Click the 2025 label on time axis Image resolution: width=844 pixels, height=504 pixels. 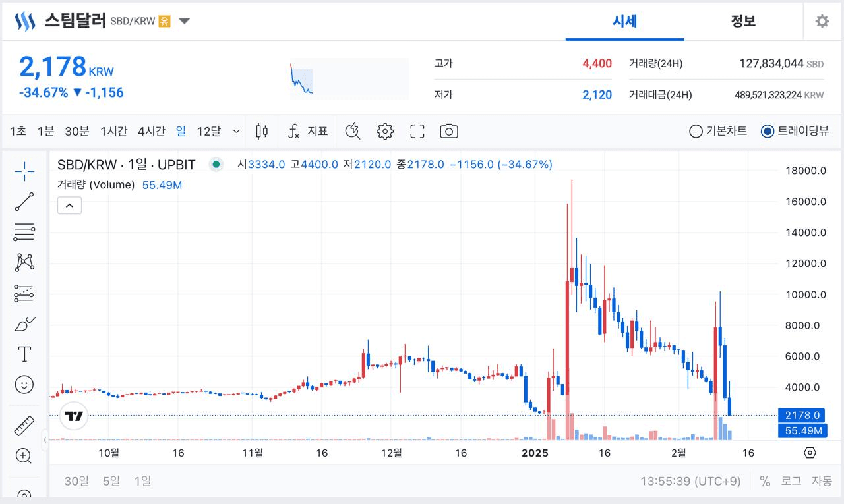click(535, 453)
